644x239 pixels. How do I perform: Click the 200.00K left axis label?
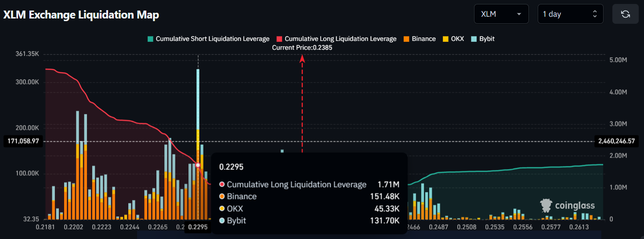pyautogui.click(x=28, y=128)
